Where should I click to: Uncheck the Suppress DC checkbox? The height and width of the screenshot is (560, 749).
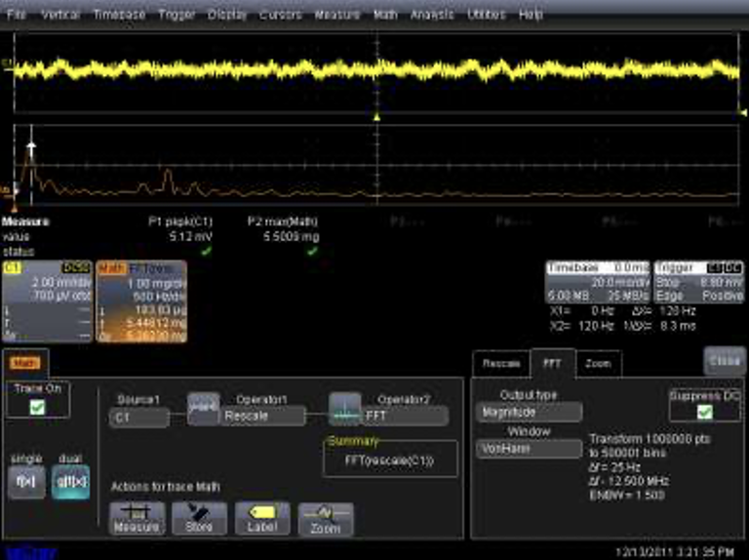click(704, 413)
